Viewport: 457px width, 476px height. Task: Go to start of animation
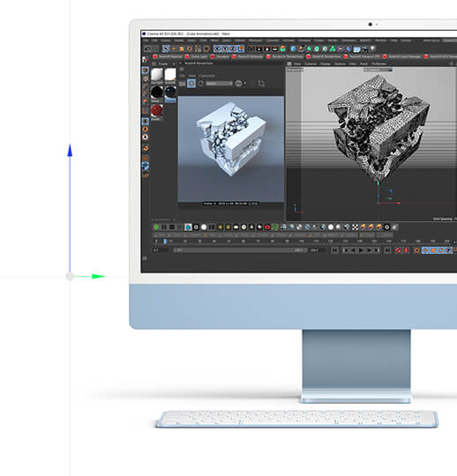[335, 250]
